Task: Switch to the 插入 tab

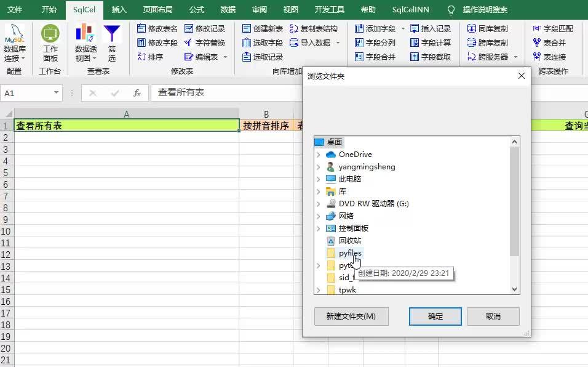Action: [x=119, y=9]
